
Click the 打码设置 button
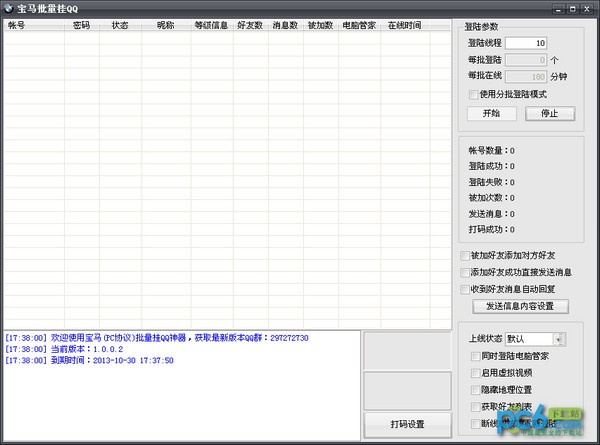(408, 424)
